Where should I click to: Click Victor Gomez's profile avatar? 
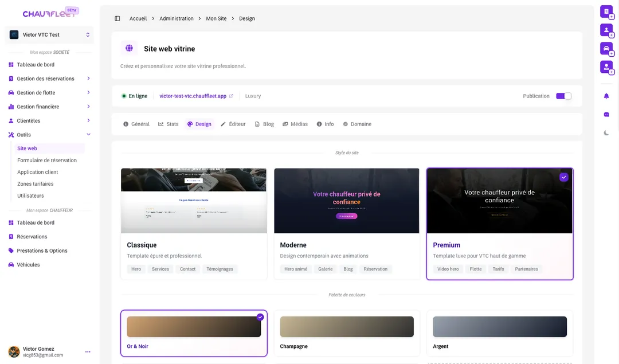point(14,351)
